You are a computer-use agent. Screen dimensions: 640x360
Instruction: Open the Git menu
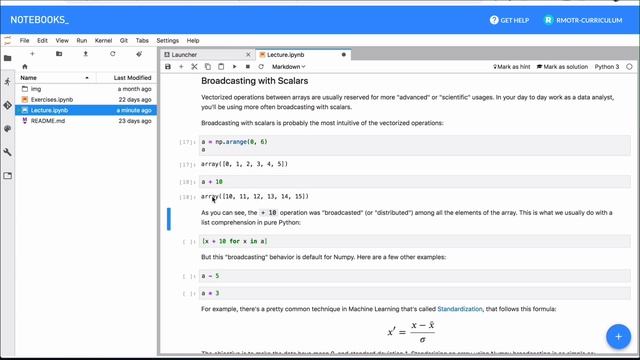click(x=124, y=40)
